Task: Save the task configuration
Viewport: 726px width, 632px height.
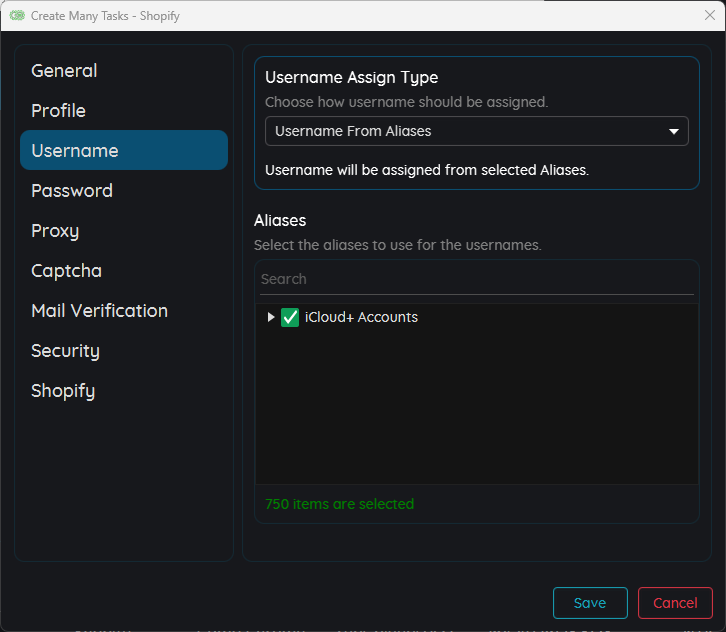Action: coord(590,603)
